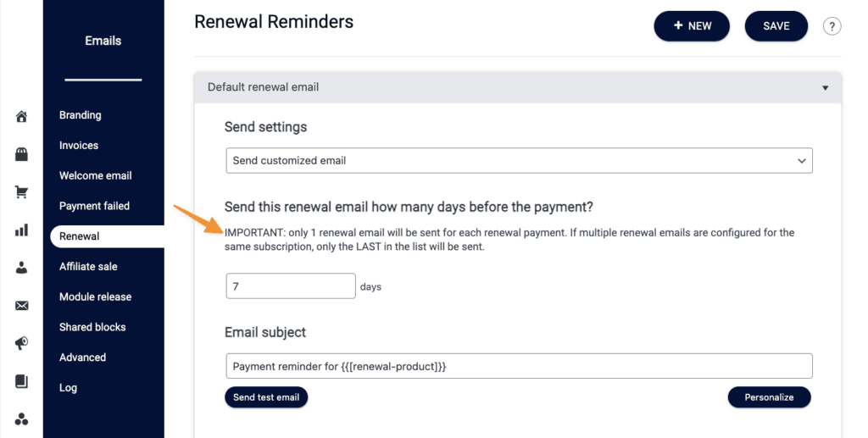Select the Shared blocks menu item

point(92,327)
